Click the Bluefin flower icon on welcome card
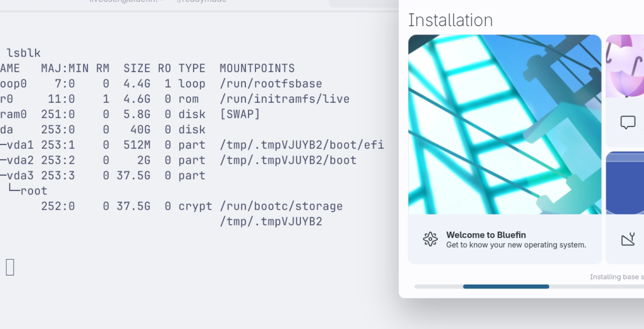This screenshot has width=644, height=329. (430, 239)
